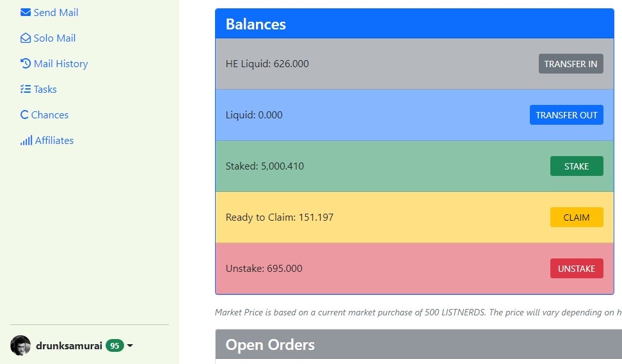The width and height of the screenshot is (622, 364).
Task: Open the Mail History sidebar link
Action: click(54, 63)
